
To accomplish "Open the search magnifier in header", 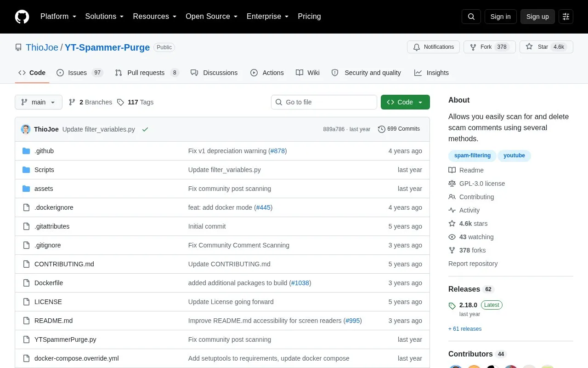I will pyautogui.click(x=471, y=17).
